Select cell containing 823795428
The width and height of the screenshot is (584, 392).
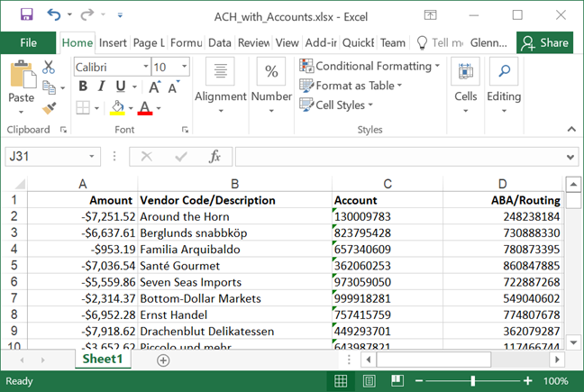click(388, 233)
